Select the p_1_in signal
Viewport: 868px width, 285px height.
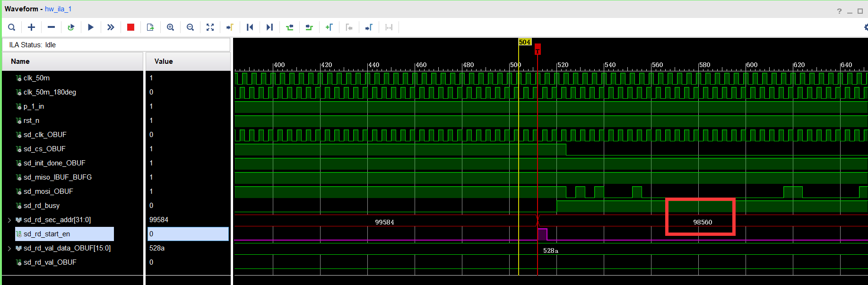click(34, 106)
